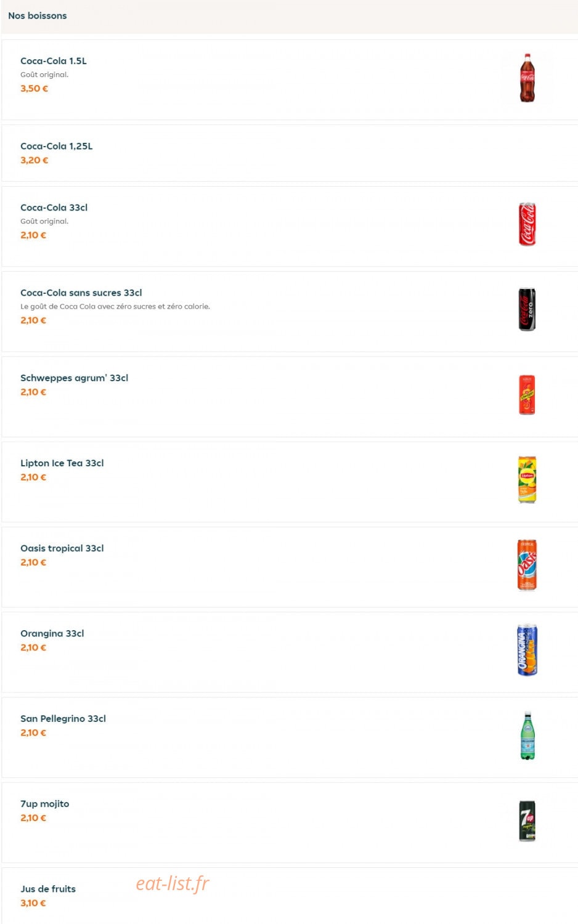Select the Oasis tropical can image
Screen dimensions: 578x924
pyautogui.click(x=527, y=565)
